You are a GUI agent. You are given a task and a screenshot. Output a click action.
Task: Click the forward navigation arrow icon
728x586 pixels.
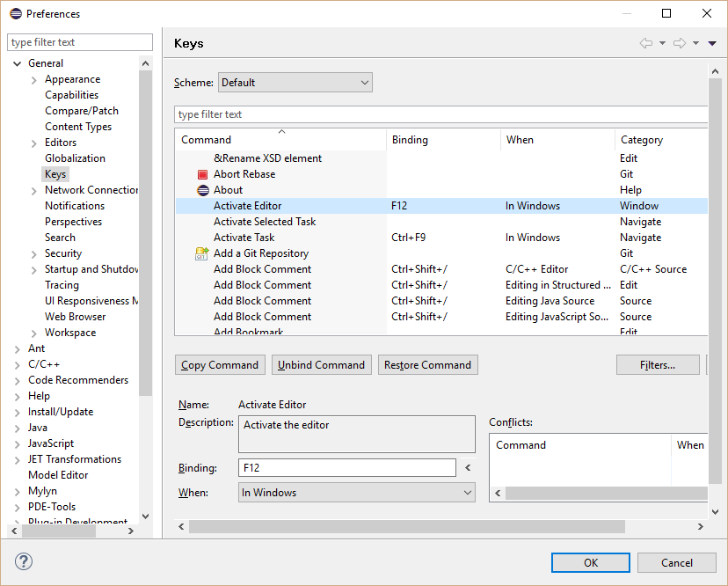[x=680, y=43]
